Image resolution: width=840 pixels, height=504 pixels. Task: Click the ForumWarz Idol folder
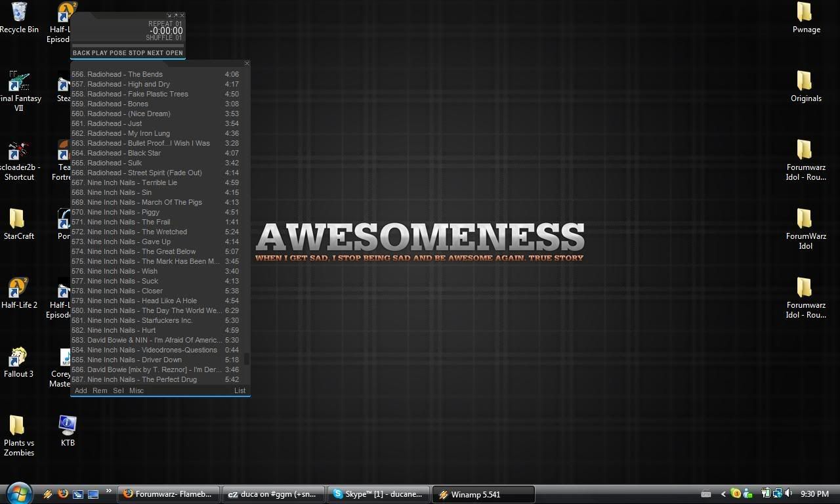[806, 230]
